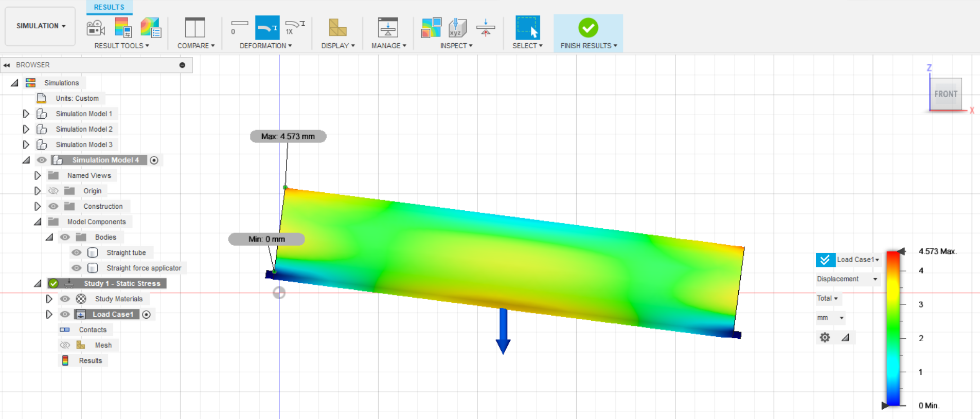Activate Load Case1 radio button
Screen dimensions: 980x419
[147, 315]
